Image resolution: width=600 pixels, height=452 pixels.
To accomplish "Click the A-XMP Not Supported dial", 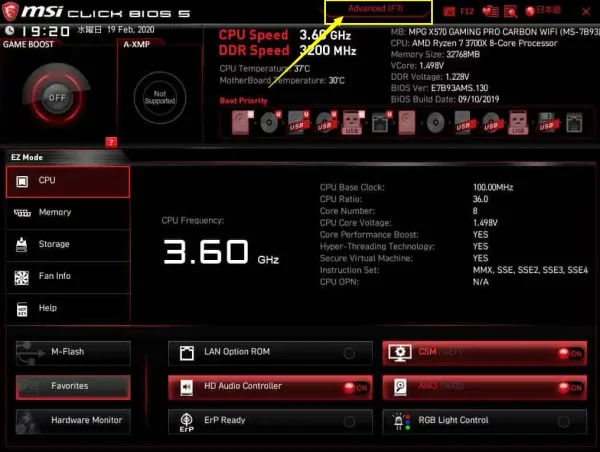I will tap(160, 97).
